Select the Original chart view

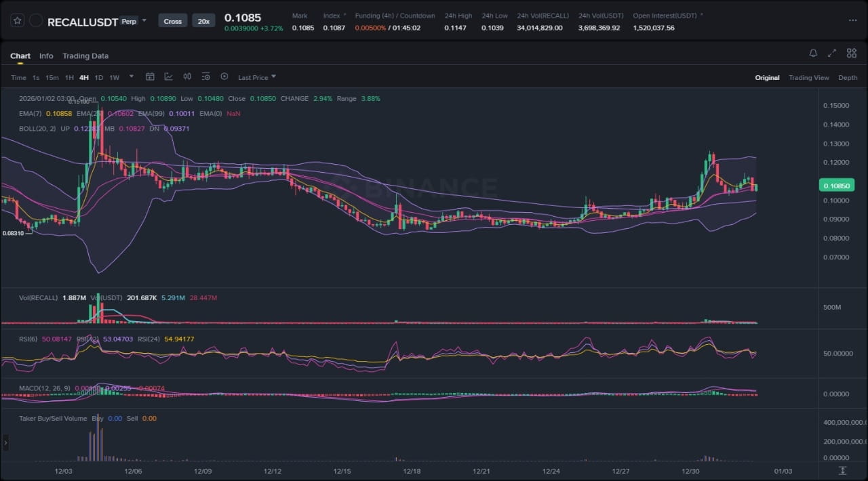(x=767, y=77)
